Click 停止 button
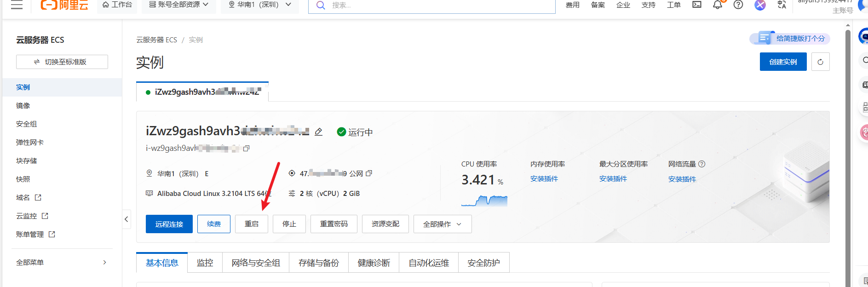Image resolution: width=868 pixels, height=287 pixels. (x=289, y=224)
